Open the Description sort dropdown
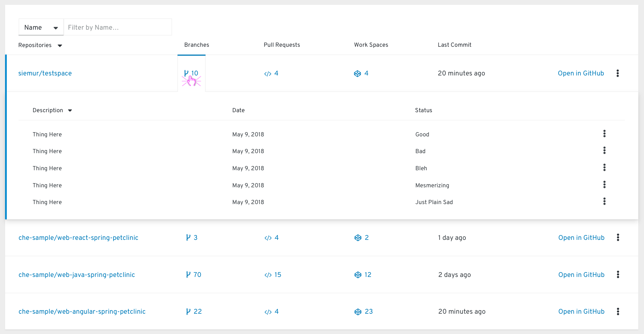Image resolution: width=644 pixels, height=334 pixels. click(x=52, y=110)
